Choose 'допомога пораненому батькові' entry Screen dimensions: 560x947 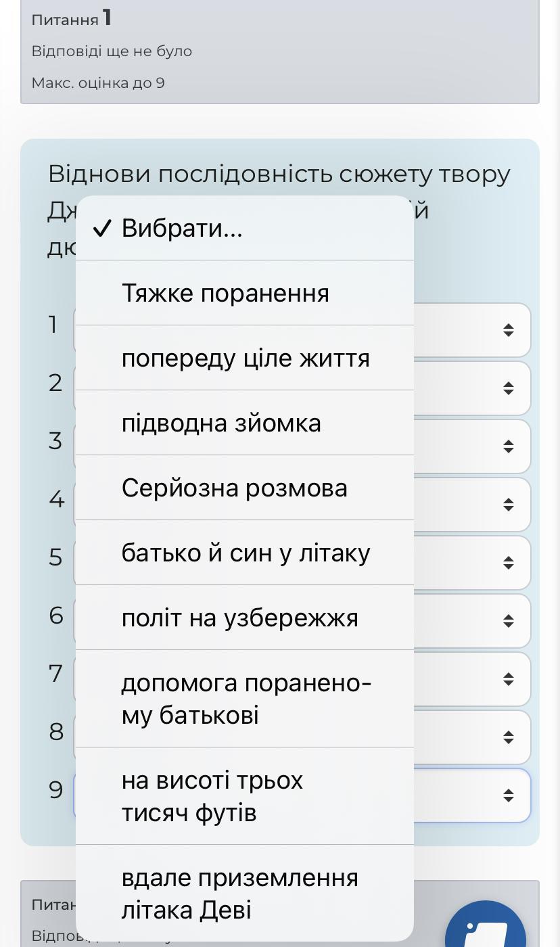point(243,699)
